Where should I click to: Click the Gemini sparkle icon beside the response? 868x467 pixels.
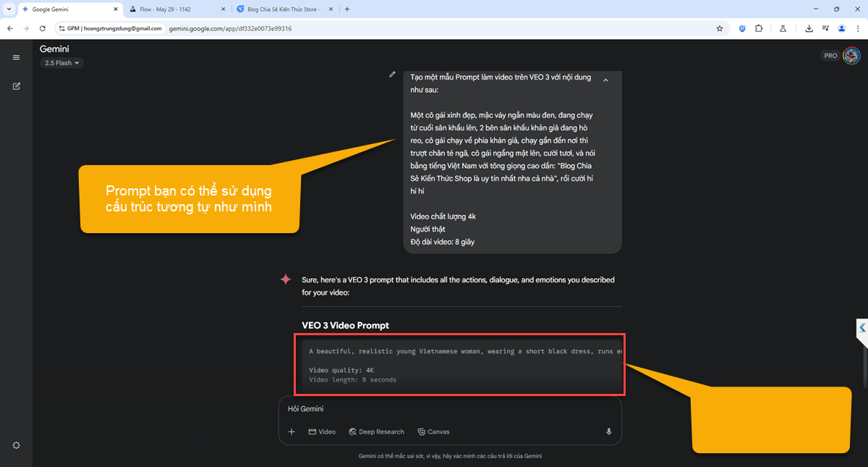286,279
